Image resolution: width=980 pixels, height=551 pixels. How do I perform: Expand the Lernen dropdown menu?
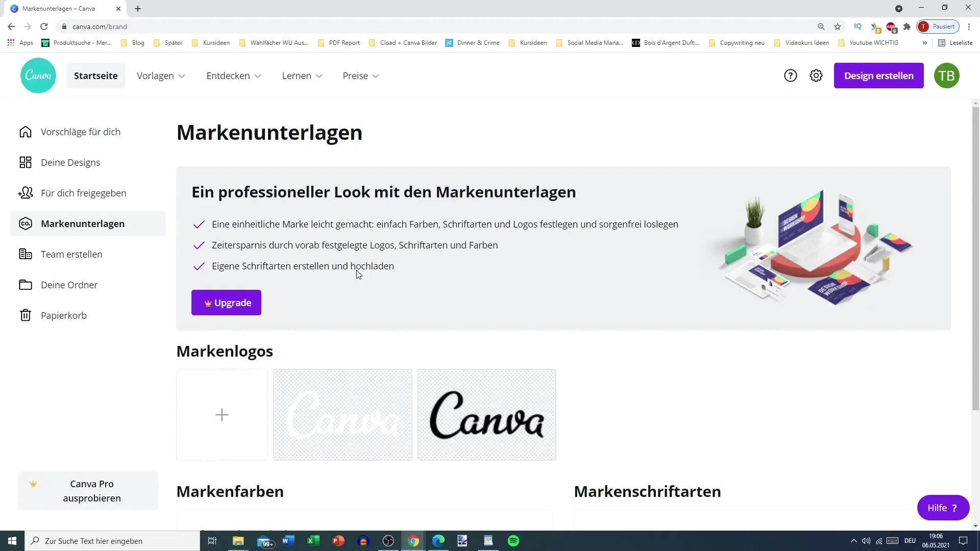(x=302, y=76)
